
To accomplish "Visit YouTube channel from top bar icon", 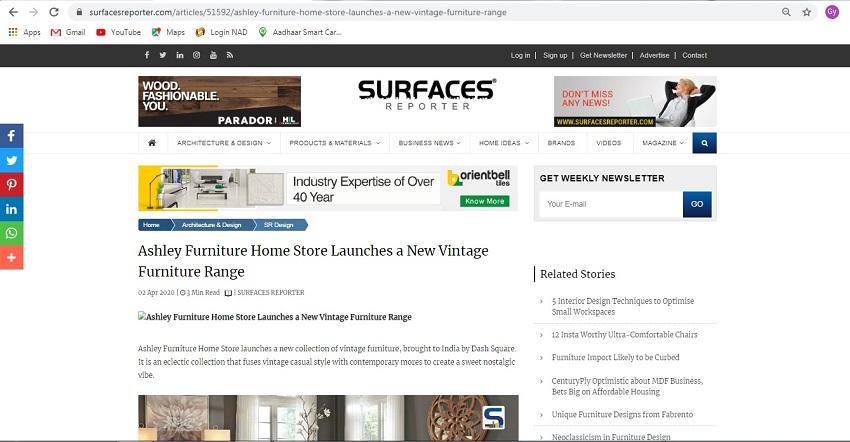I will click(213, 55).
